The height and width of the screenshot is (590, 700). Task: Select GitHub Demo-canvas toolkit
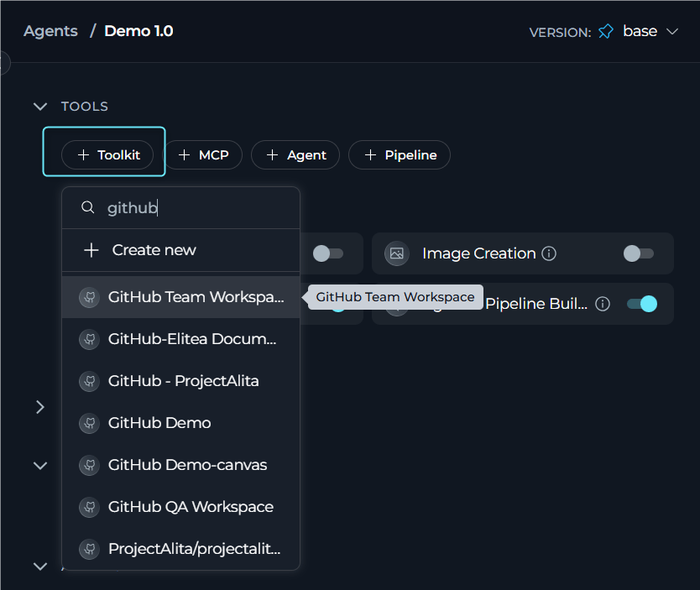coord(180,465)
